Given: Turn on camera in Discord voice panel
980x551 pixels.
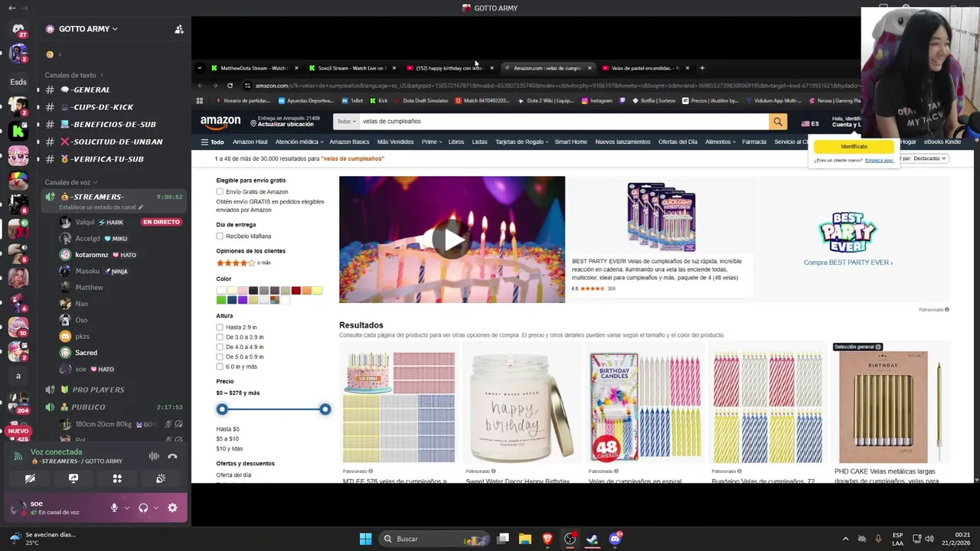Looking at the screenshot, I should 30,478.
